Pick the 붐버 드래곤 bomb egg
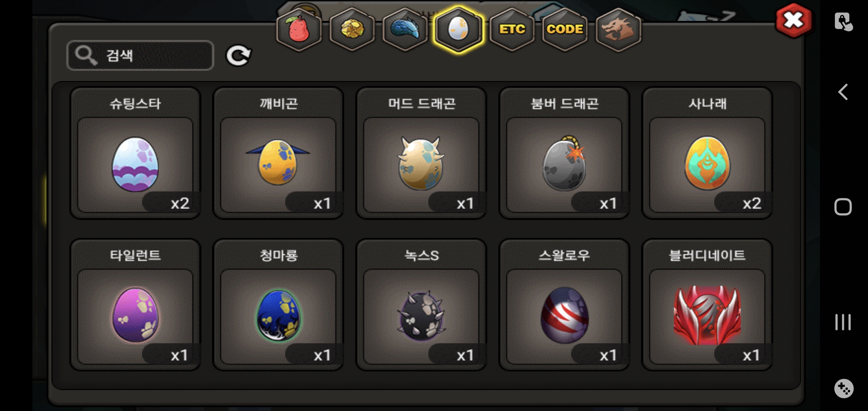Image resolution: width=868 pixels, height=411 pixels. coord(564,153)
